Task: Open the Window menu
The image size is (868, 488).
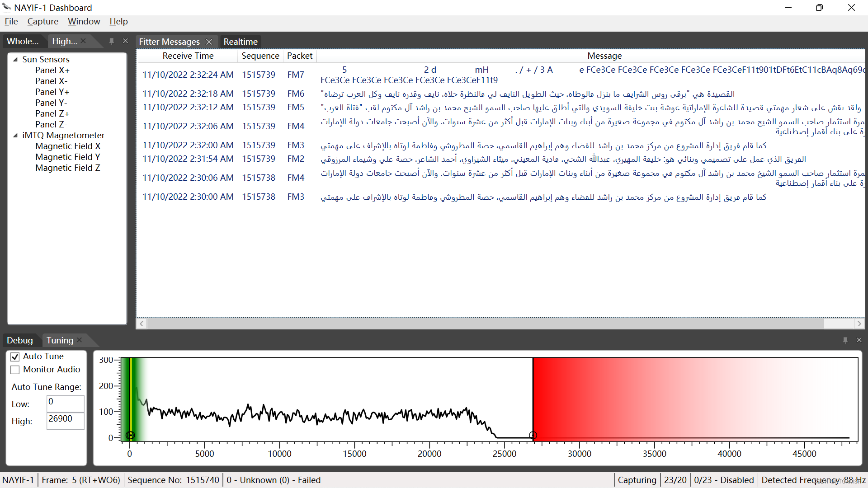Action: (x=84, y=22)
